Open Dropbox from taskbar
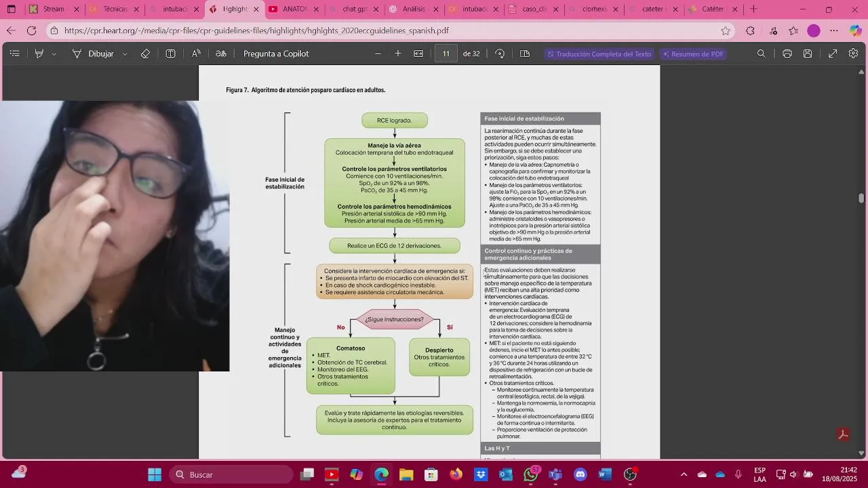 pyautogui.click(x=481, y=474)
